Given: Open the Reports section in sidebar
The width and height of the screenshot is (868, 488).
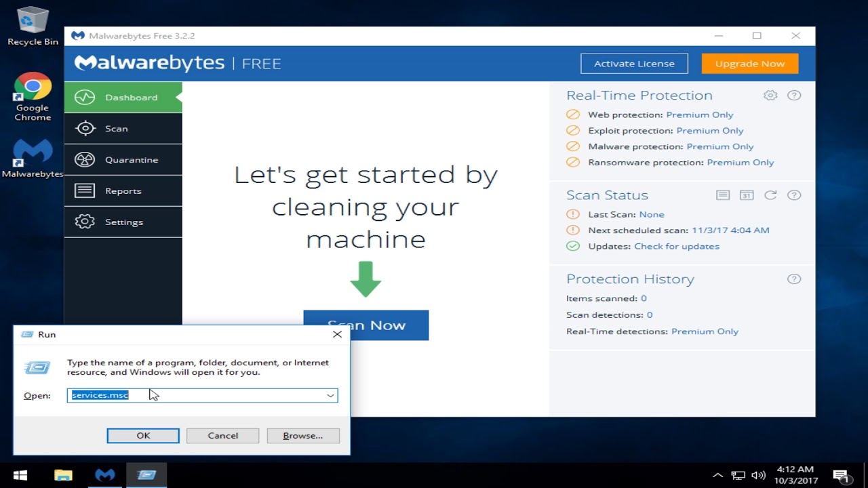Looking at the screenshot, I should click(x=123, y=190).
